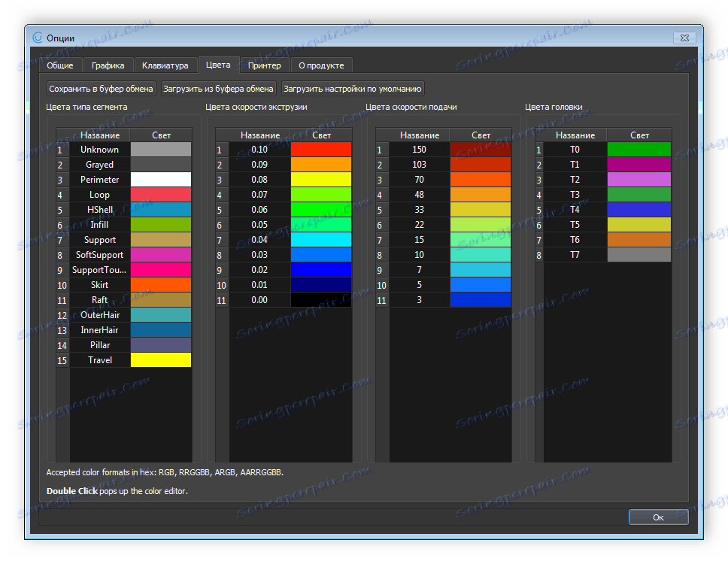Select the Skirt name cell
This screenshot has width=728, height=564.
click(99, 285)
